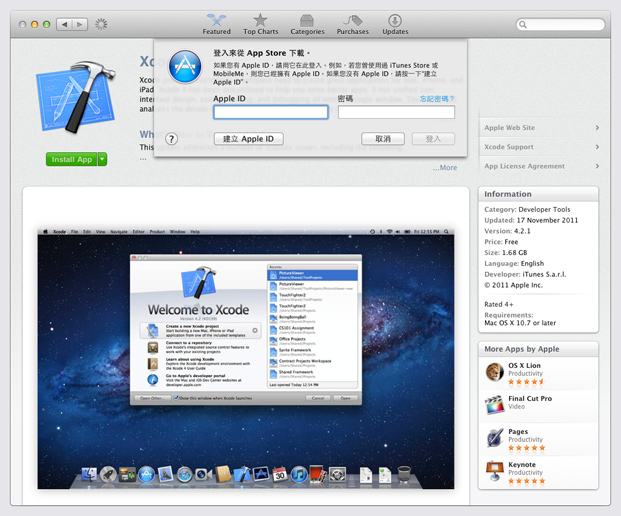Open the Featured tab

(216, 24)
